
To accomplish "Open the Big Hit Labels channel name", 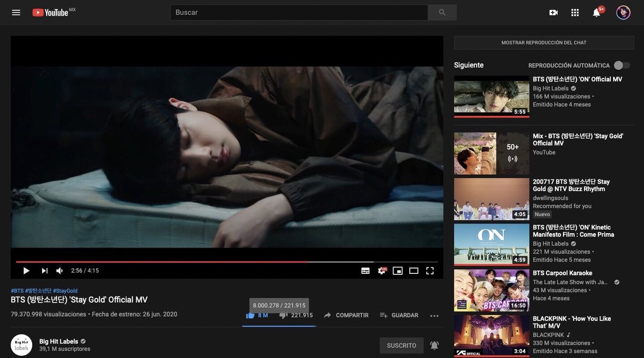I will pyautogui.click(x=58, y=341).
